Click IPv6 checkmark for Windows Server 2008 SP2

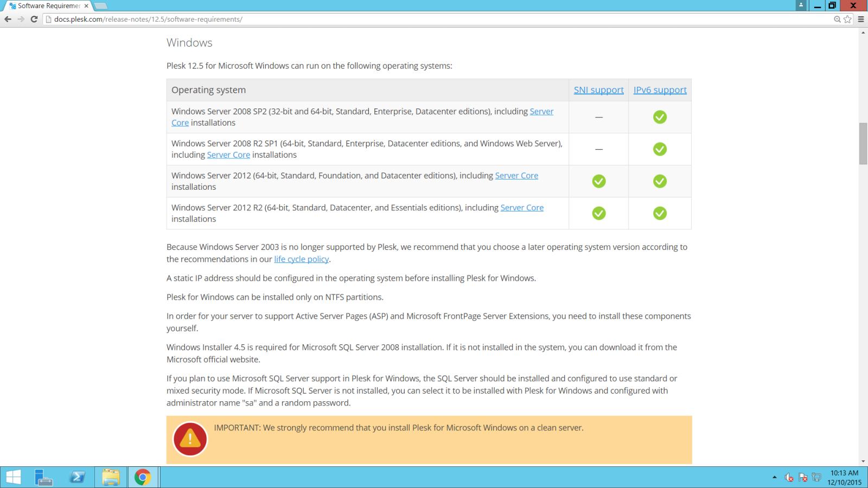coord(660,117)
